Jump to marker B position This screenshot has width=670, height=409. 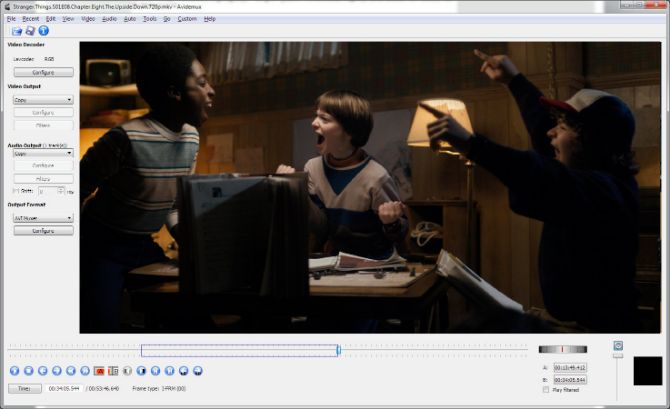tap(198, 371)
